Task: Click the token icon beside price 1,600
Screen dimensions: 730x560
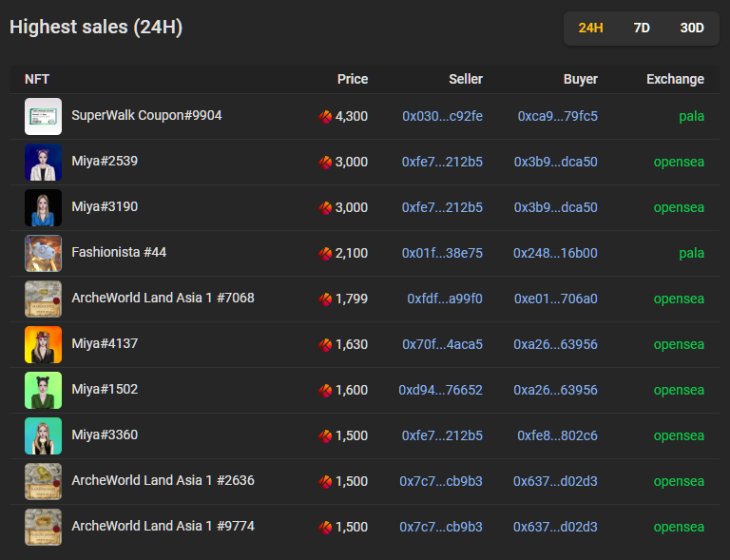Action: click(x=325, y=390)
